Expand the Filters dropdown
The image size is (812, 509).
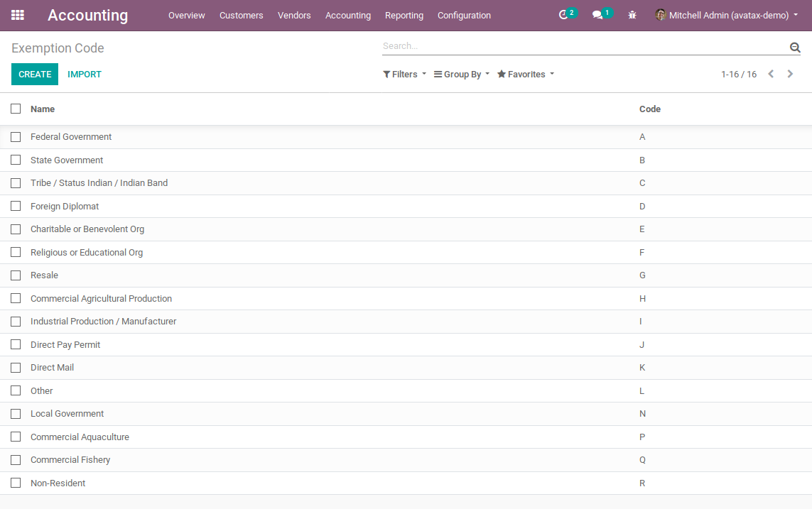coord(404,75)
